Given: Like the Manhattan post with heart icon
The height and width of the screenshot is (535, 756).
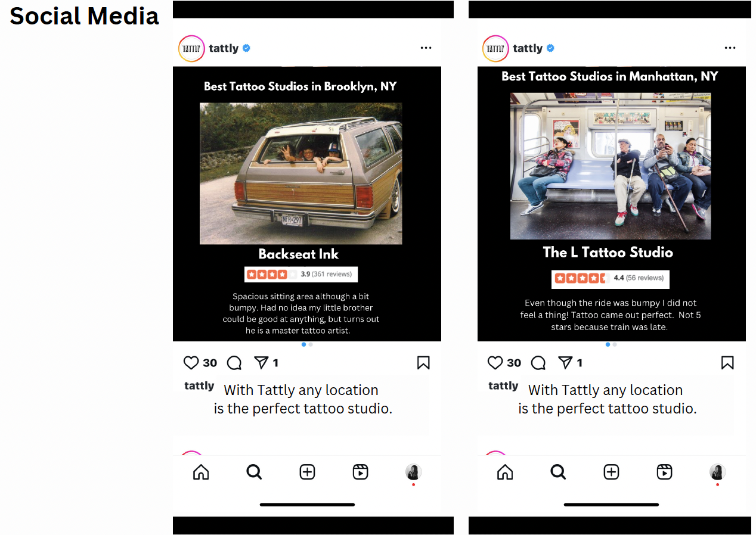Looking at the screenshot, I should [495, 363].
